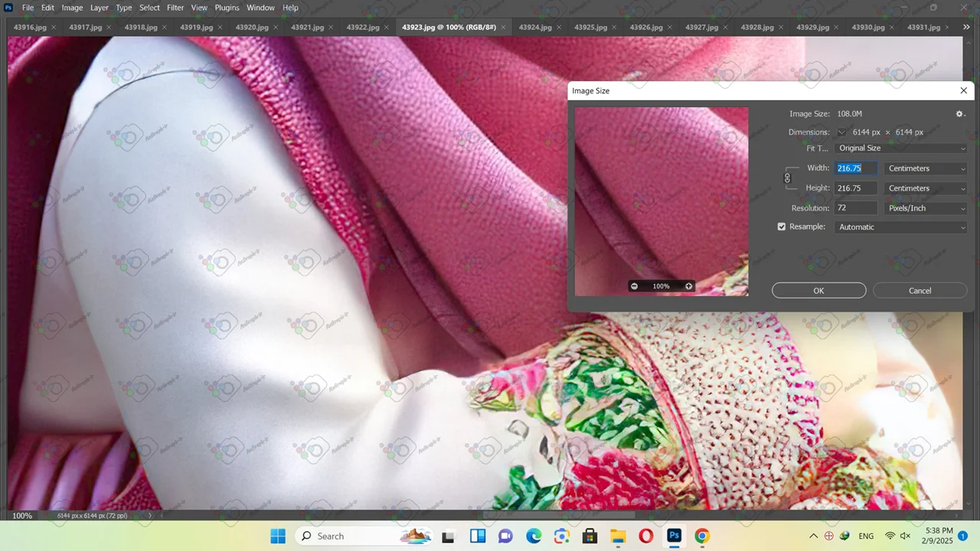Click the Height value input field

(x=855, y=188)
